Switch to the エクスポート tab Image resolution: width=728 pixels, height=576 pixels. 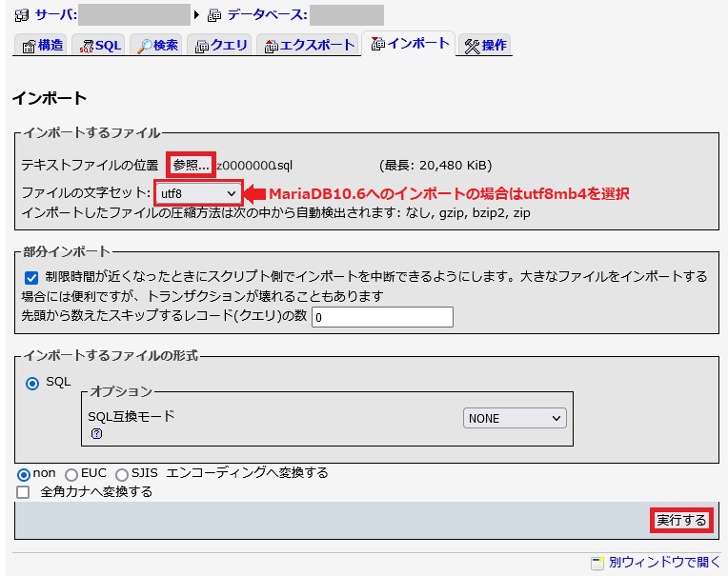pyautogui.click(x=309, y=45)
